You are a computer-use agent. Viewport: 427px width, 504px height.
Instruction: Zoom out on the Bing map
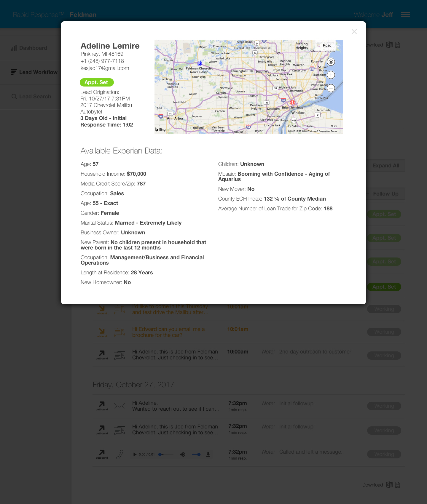point(331,88)
